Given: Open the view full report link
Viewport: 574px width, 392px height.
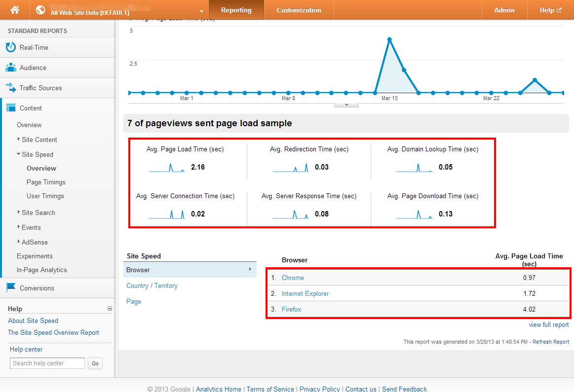Looking at the screenshot, I should pos(548,325).
